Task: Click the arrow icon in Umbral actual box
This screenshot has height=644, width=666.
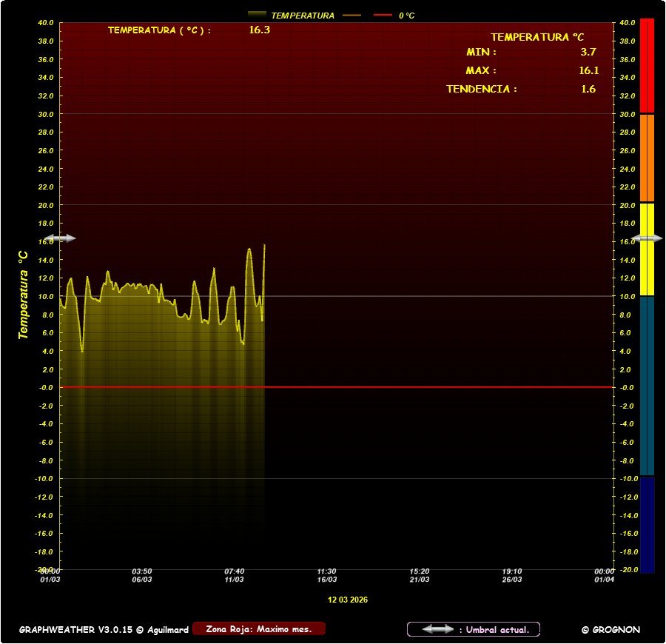Action: (x=437, y=629)
